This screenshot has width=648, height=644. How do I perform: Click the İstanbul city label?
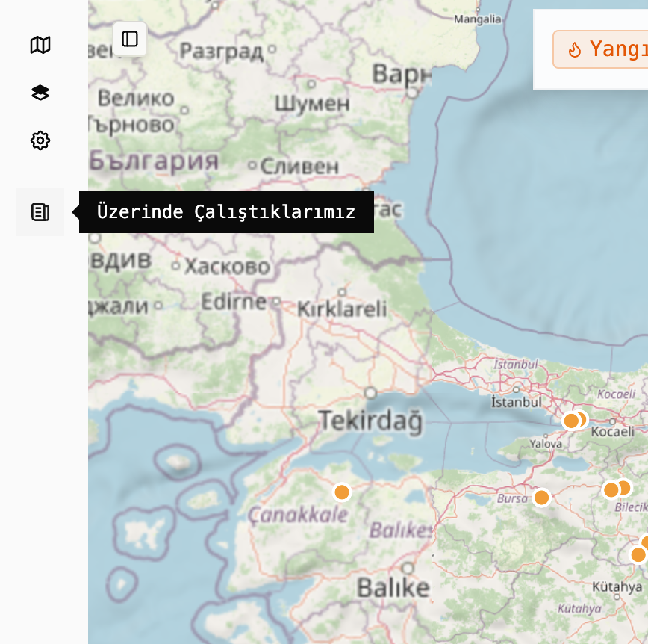pyautogui.click(x=516, y=402)
